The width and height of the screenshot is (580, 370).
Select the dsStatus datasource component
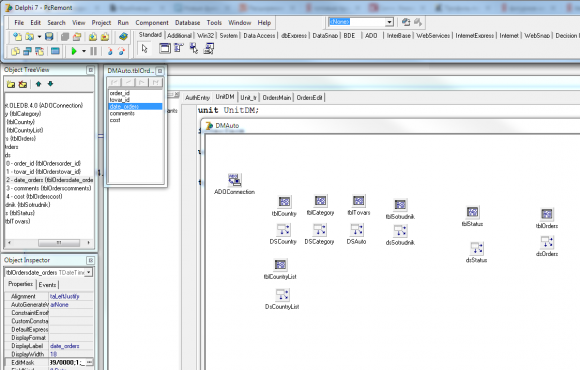coord(476,248)
